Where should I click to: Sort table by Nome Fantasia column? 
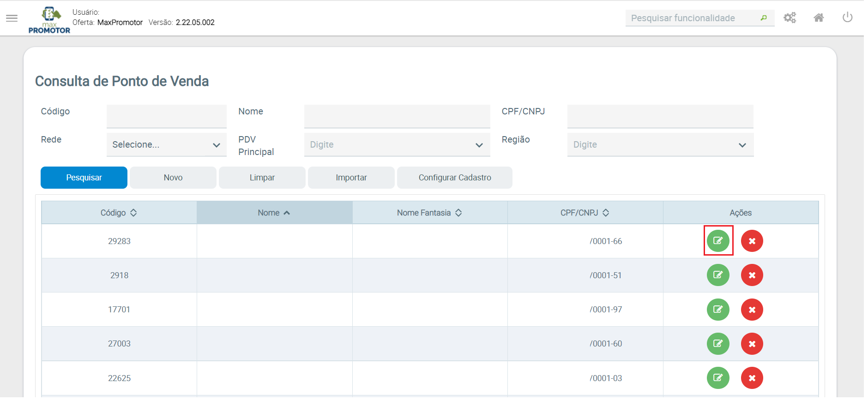(x=429, y=213)
